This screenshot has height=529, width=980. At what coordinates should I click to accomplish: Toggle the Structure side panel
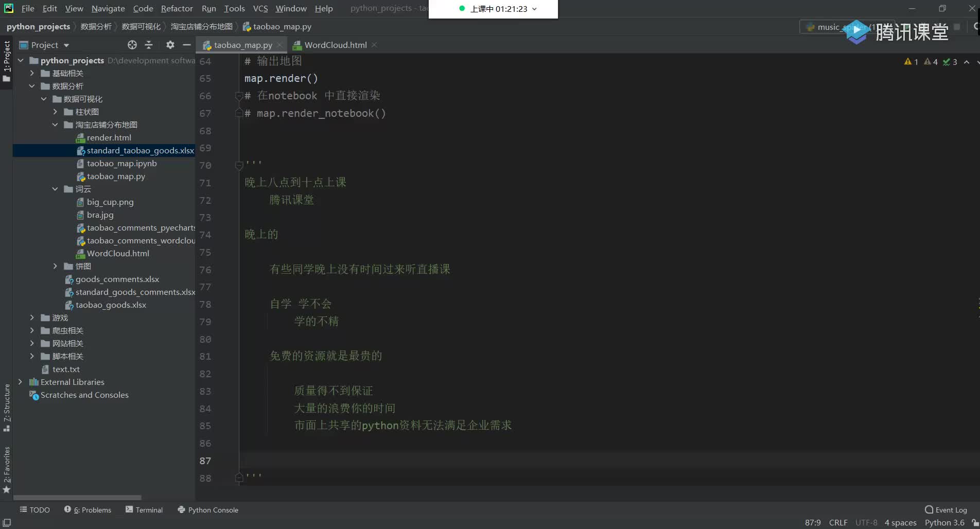(7, 407)
